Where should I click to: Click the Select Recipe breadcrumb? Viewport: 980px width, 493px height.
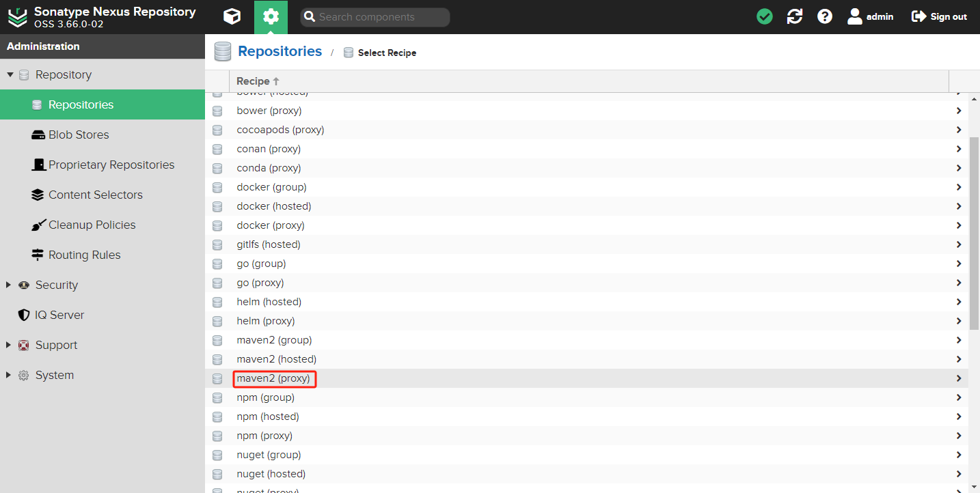click(387, 53)
